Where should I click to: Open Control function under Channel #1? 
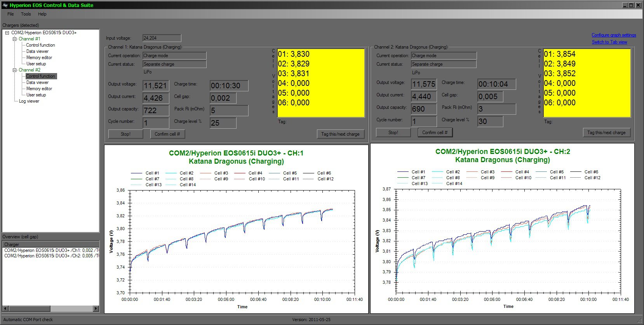click(x=40, y=45)
